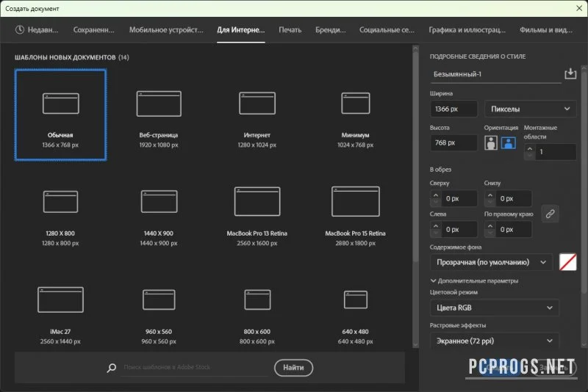The width and height of the screenshot is (588, 392).
Task: Open the Мобильное устройство tab
Action: point(166,29)
